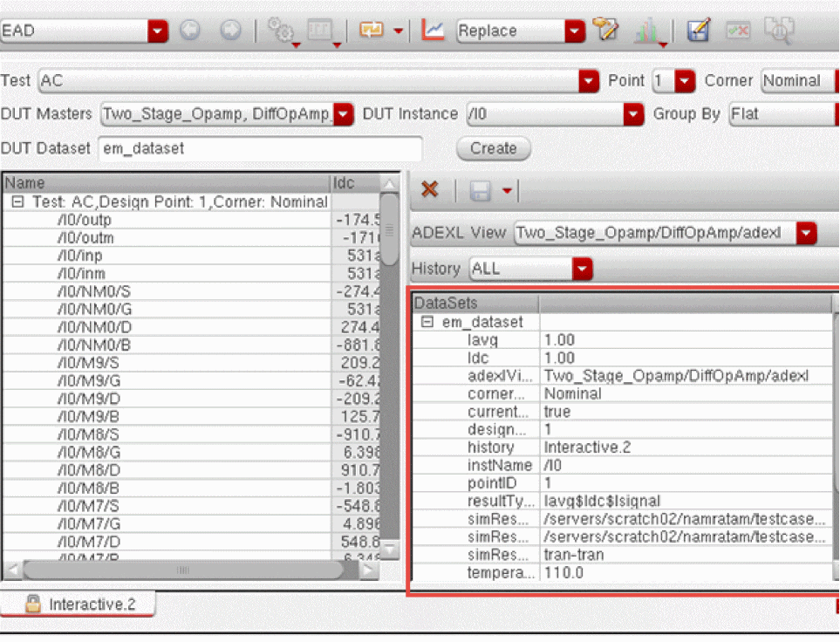Click the plot graph icon beside Replace
This screenshot has width=840, height=642.
pos(434,31)
